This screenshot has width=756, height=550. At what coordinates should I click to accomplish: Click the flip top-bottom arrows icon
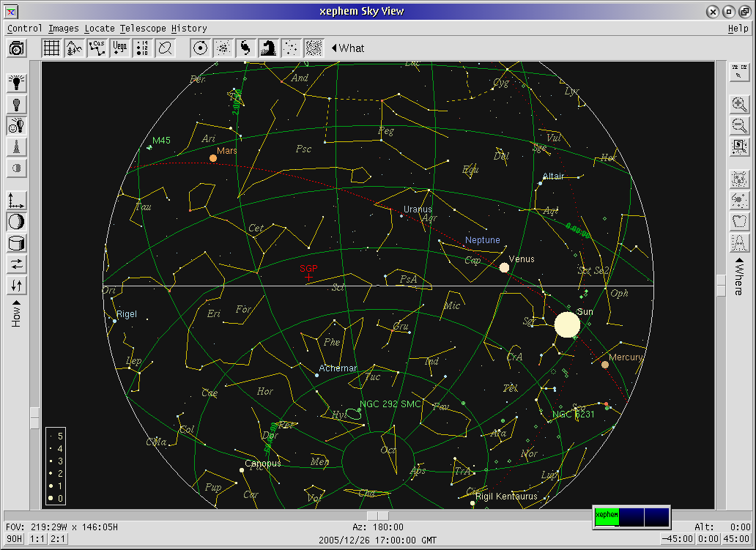(x=17, y=286)
